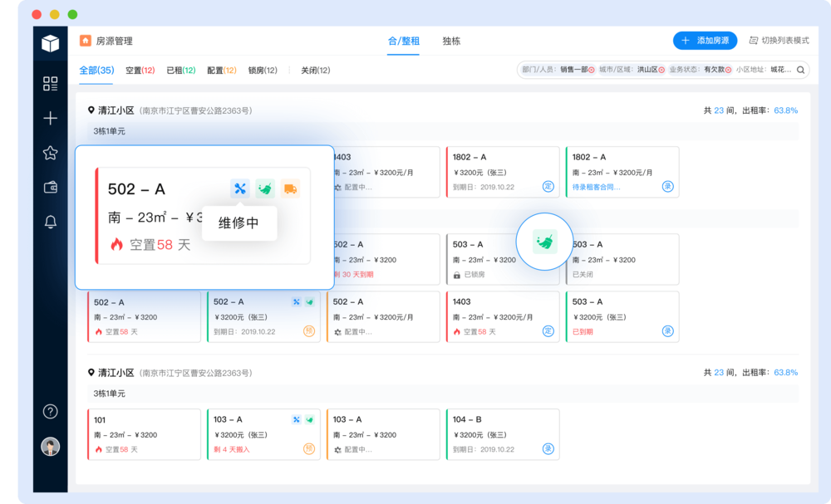This screenshot has width=831, height=504.
Task: Click 切换列表模式 to switch list view
Action: coord(779,40)
